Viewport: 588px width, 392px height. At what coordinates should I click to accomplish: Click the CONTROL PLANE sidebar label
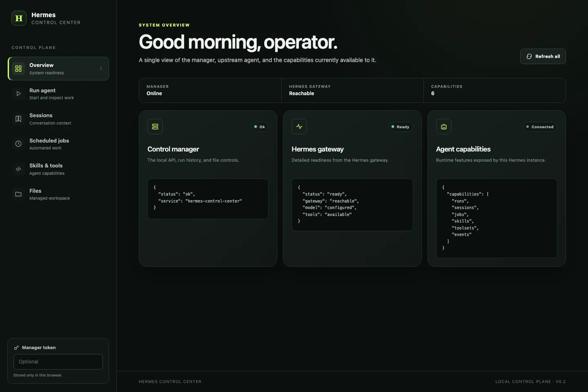pyautogui.click(x=33, y=47)
